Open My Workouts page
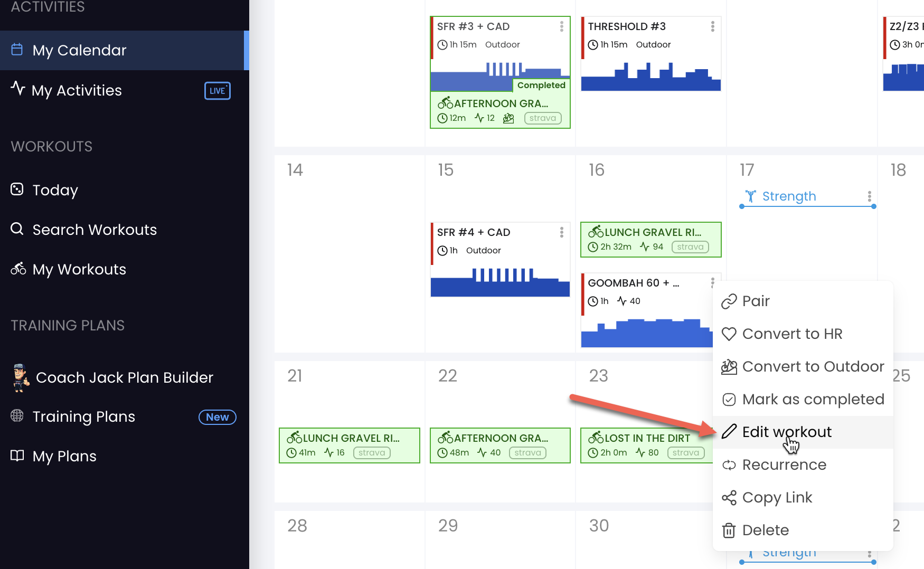This screenshot has width=924, height=569. click(x=79, y=269)
